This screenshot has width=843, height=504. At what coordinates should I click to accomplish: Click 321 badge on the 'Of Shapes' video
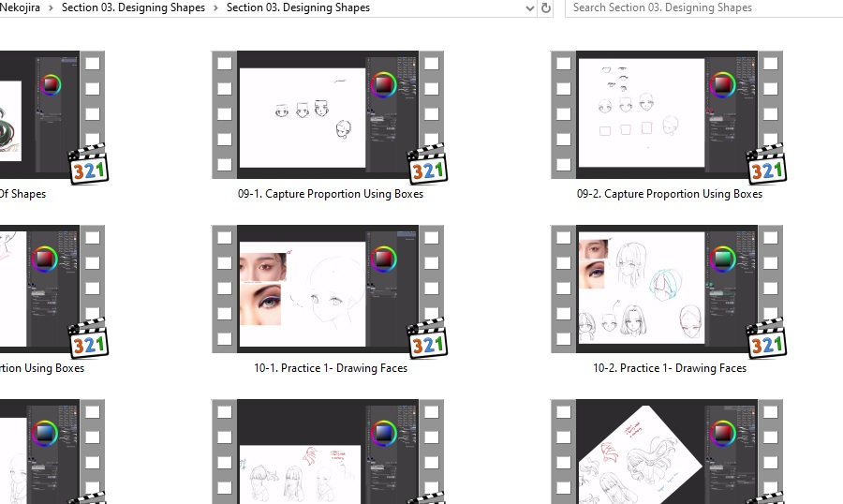[89, 164]
